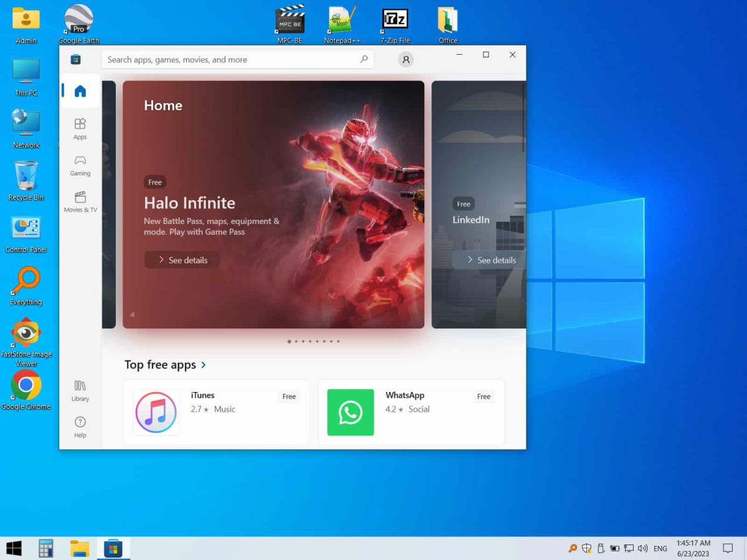Go to Movies & TV section
Viewport: 747px width, 560px height.
tap(80, 202)
